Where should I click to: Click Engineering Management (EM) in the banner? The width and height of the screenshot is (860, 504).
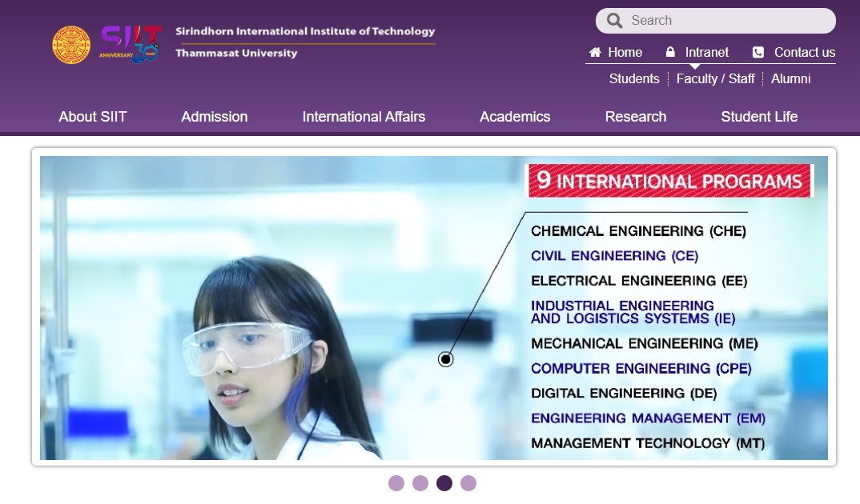pos(648,418)
